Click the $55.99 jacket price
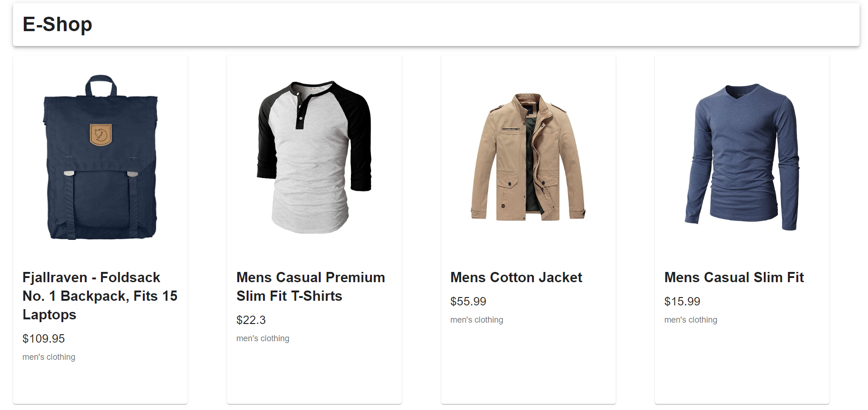 pyautogui.click(x=468, y=301)
